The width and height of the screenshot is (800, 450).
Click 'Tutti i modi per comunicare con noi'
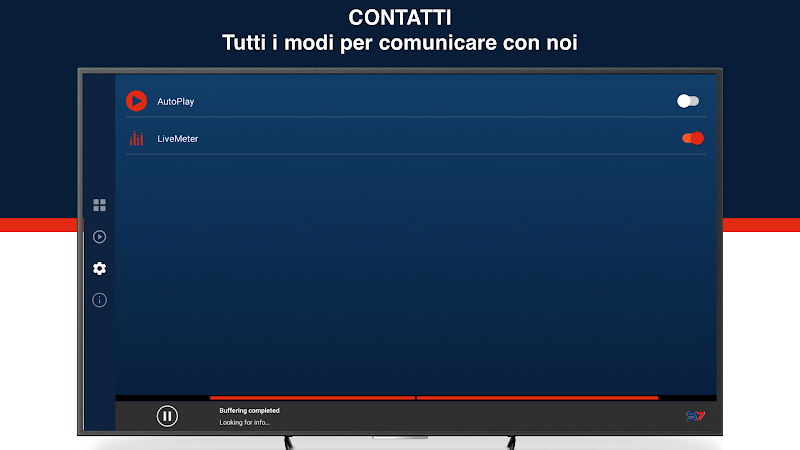click(400, 42)
